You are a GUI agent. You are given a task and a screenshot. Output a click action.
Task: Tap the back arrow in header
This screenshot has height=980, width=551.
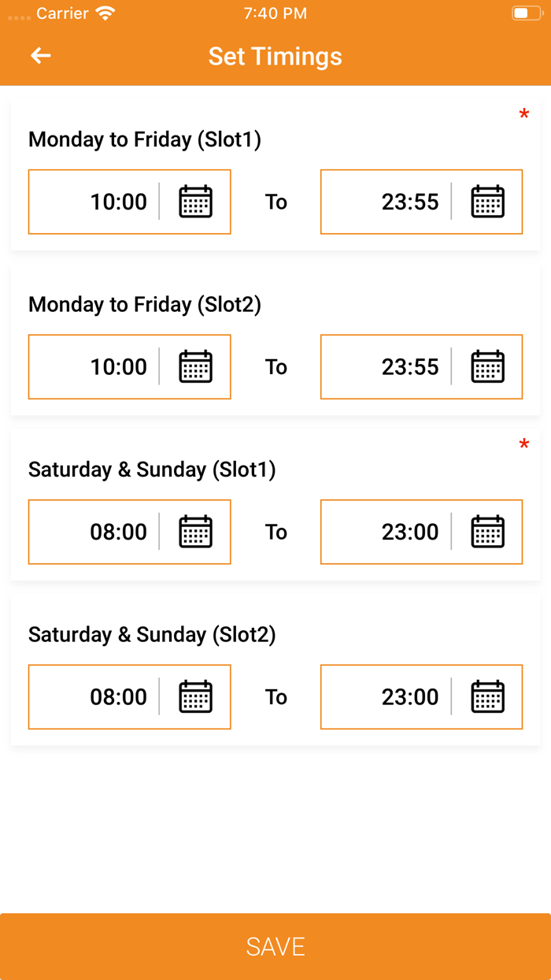coord(41,55)
